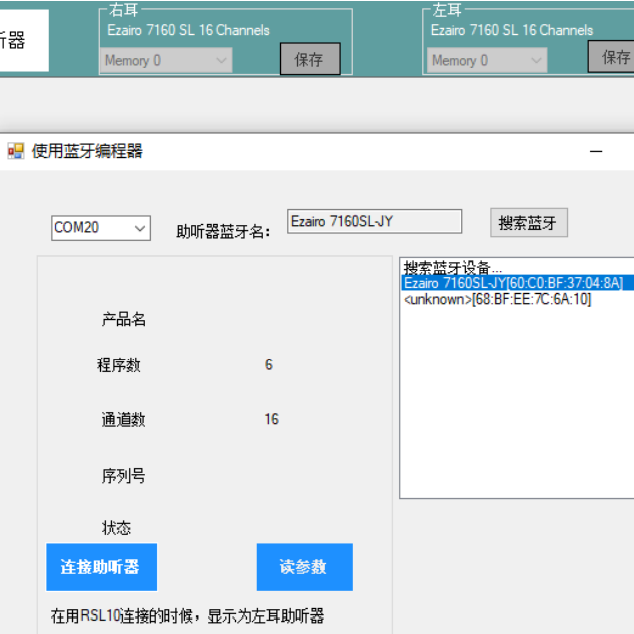Select the <unknown> Bluetooth device entry
Image resolution: width=634 pixels, height=634 pixels.
coord(496,299)
